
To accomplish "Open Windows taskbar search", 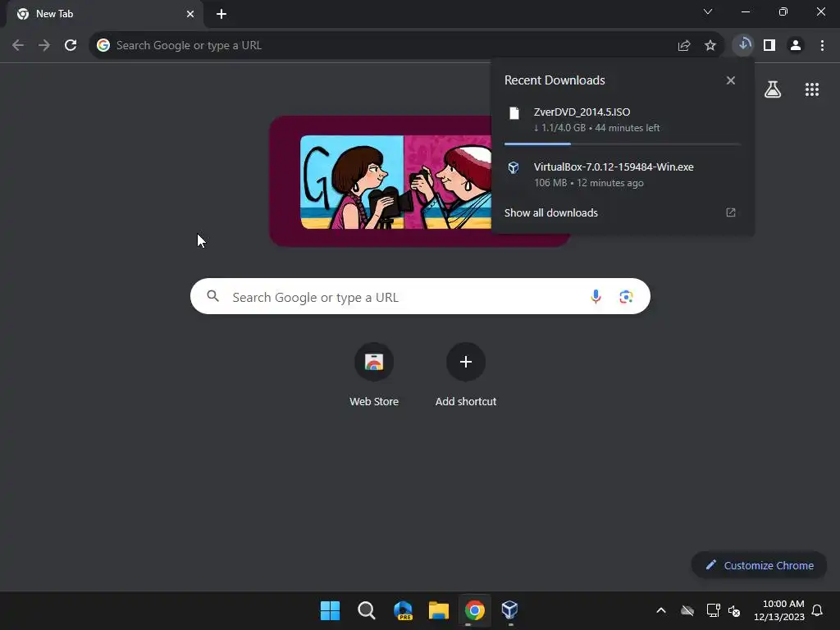I will 367,610.
